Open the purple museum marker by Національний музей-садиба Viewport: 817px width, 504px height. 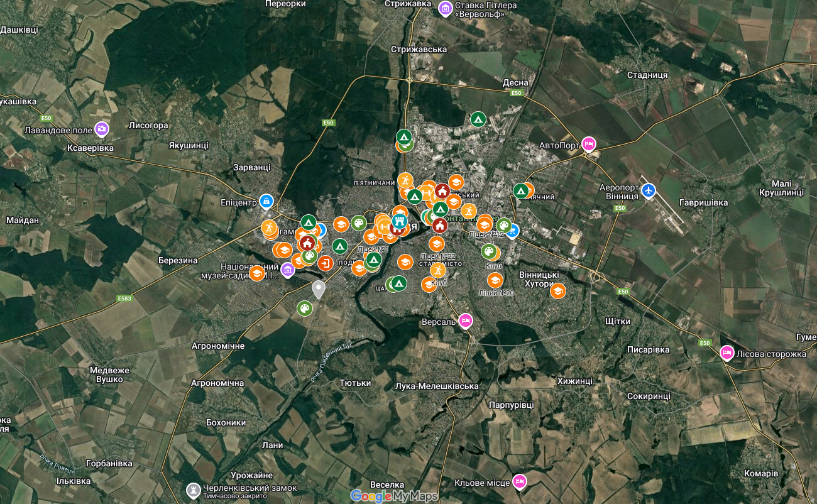point(288,270)
